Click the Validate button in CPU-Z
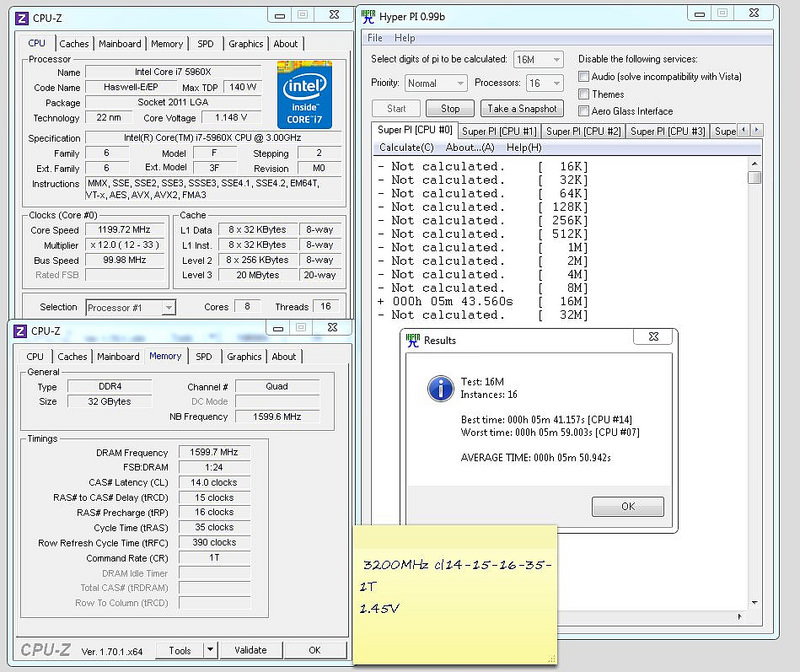Viewport: 800px width, 672px height. point(251,650)
